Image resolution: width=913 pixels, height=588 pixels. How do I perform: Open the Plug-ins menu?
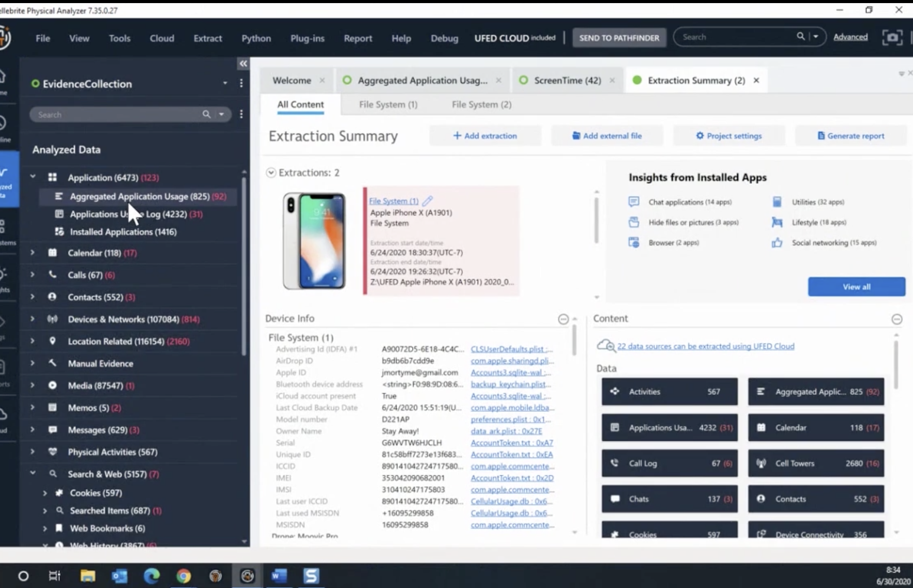307,38
